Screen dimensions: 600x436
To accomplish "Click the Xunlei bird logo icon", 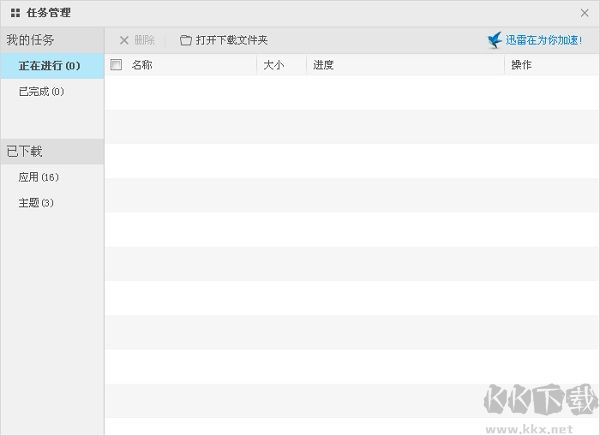I will pyautogui.click(x=494, y=40).
